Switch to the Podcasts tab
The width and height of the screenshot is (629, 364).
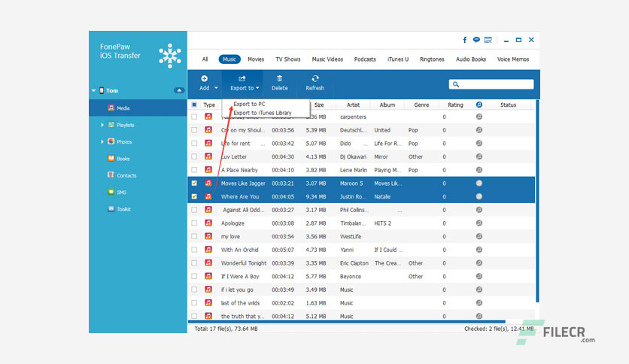click(x=365, y=59)
